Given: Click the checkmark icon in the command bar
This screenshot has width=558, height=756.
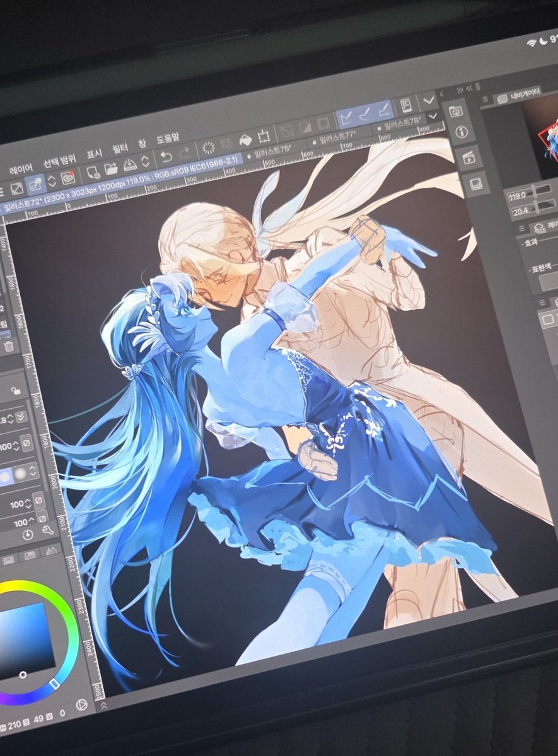Looking at the screenshot, I should pos(430,100).
